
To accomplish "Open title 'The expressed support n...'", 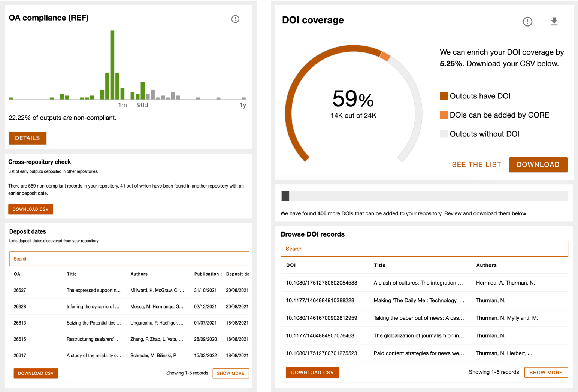I will 94,290.
